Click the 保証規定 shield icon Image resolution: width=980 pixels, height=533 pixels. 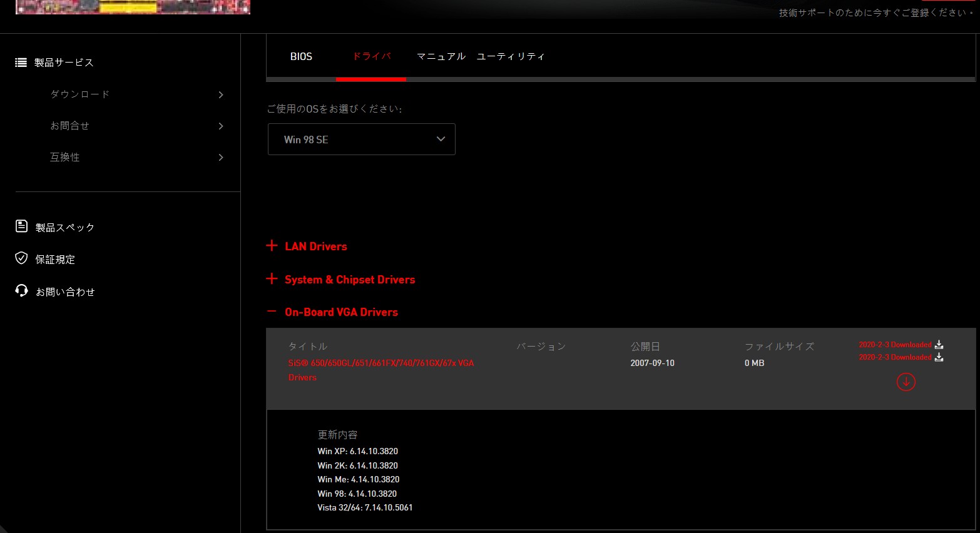[x=21, y=258]
